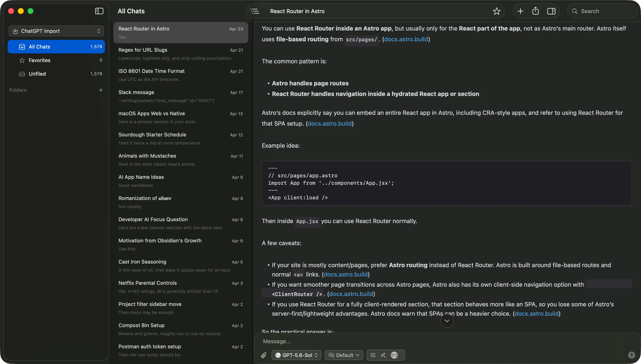This screenshot has width=641, height=364.
Task: Jump to bottom with the down-chevron button
Action: pos(447,321)
